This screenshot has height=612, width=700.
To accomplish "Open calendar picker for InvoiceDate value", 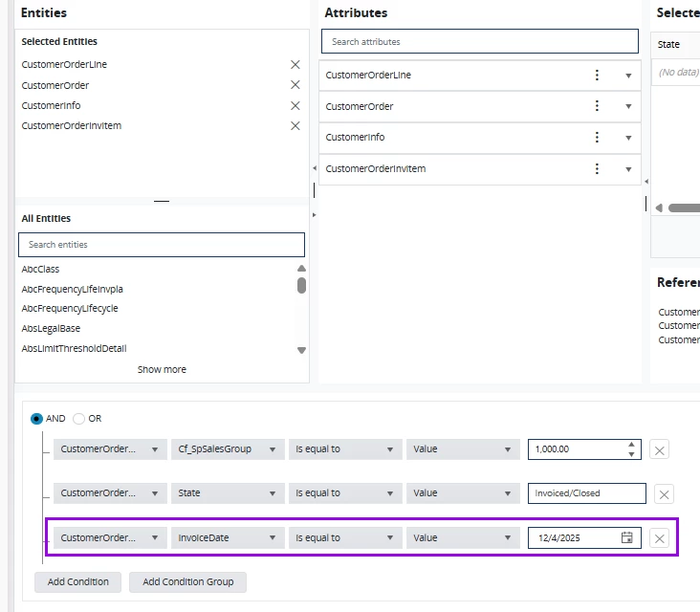I will pos(627,538).
